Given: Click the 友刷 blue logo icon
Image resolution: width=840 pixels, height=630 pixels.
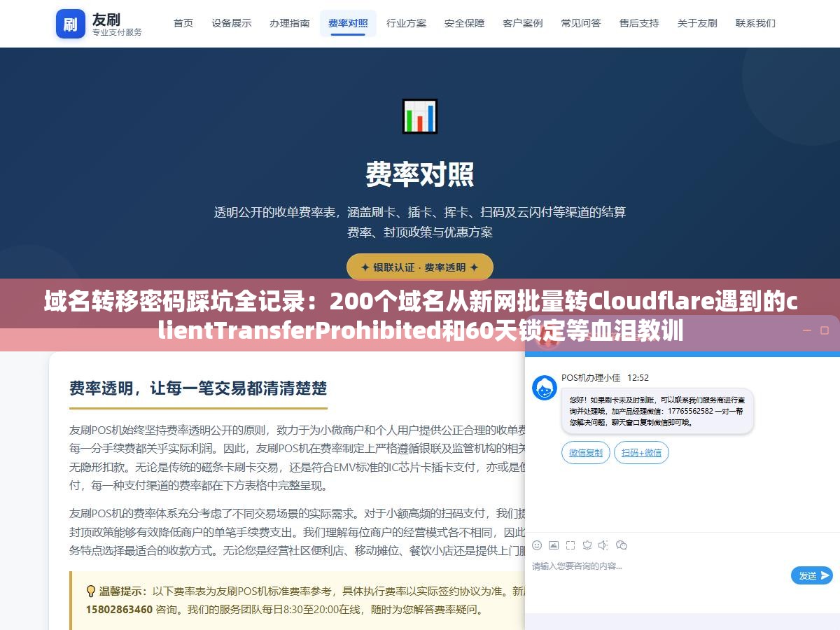Looking at the screenshot, I should (71, 24).
